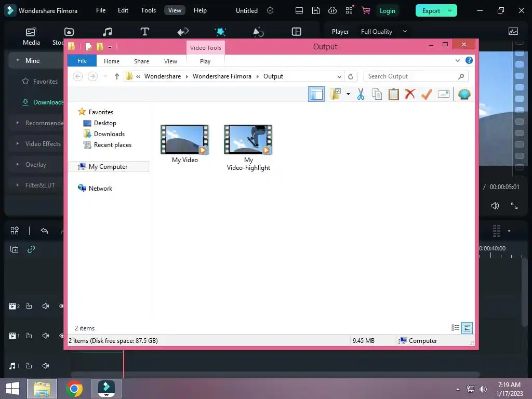Viewport: 532px width, 399px height.
Task: Mute video track 1
Action: (x=46, y=336)
